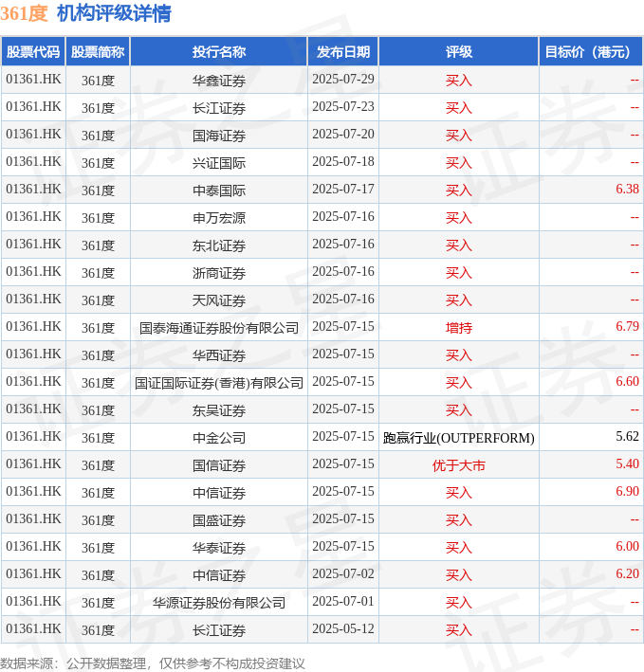Click target price 6.20
644x672 pixels.
pyautogui.click(x=627, y=573)
